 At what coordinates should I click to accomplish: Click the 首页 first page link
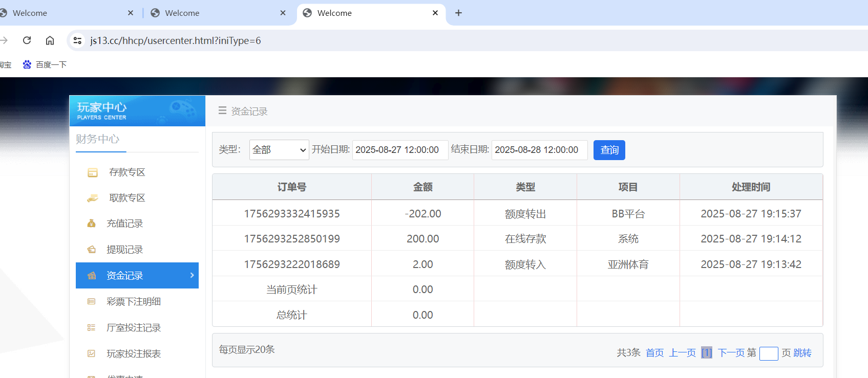point(654,353)
